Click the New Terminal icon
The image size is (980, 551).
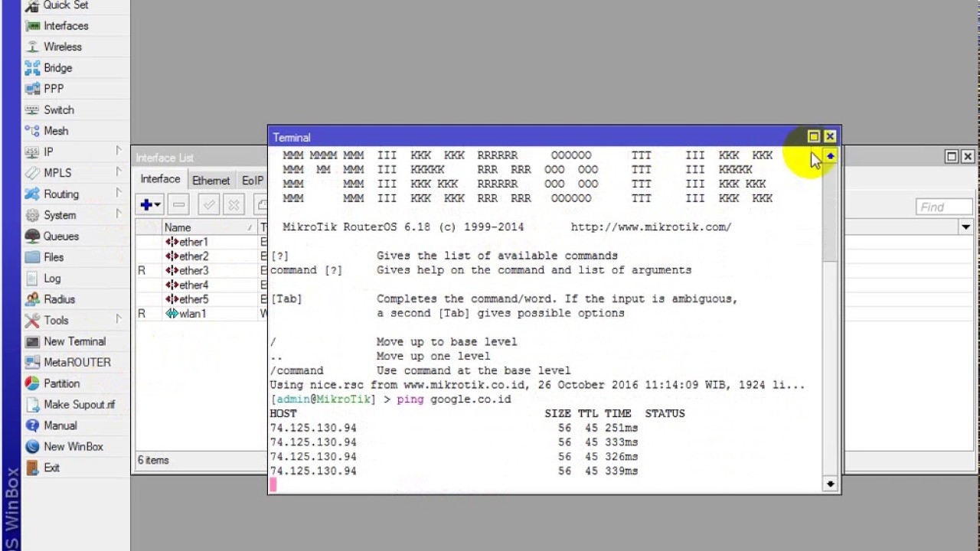31,341
